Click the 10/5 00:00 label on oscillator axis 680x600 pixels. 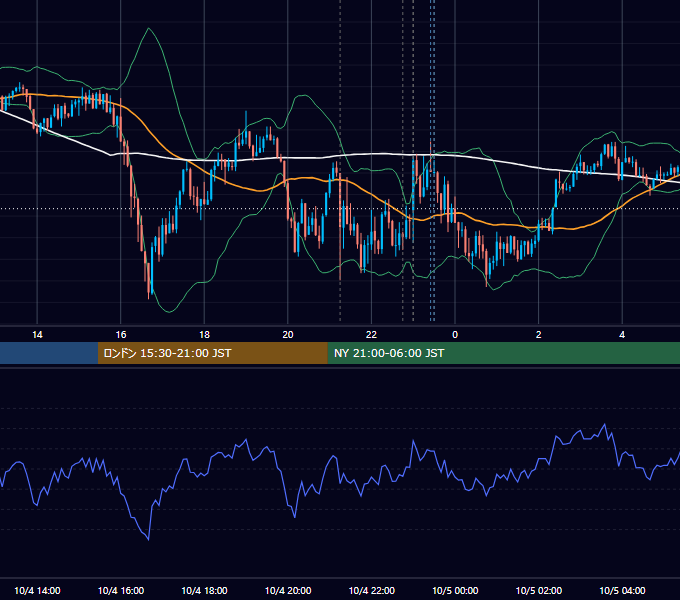point(455,590)
